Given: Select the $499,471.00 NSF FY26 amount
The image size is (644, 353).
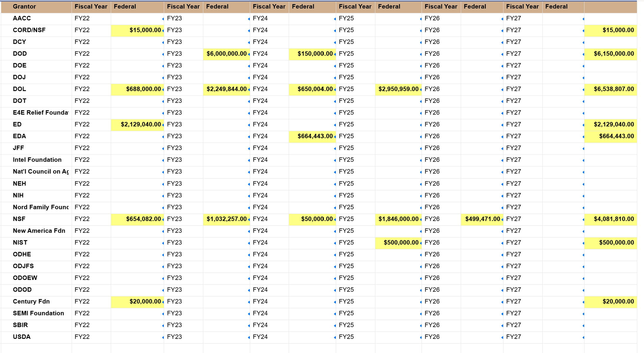Looking at the screenshot, I should tap(482, 219).
